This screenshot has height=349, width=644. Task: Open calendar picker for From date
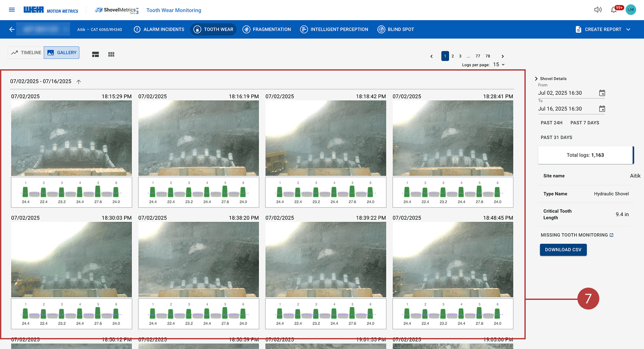602,93
